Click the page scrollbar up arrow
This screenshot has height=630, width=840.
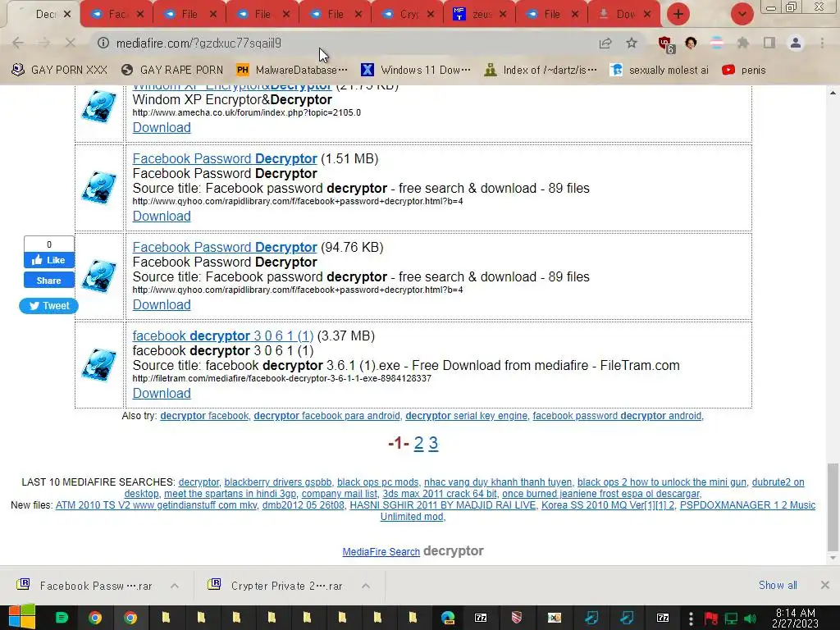tap(833, 92)
